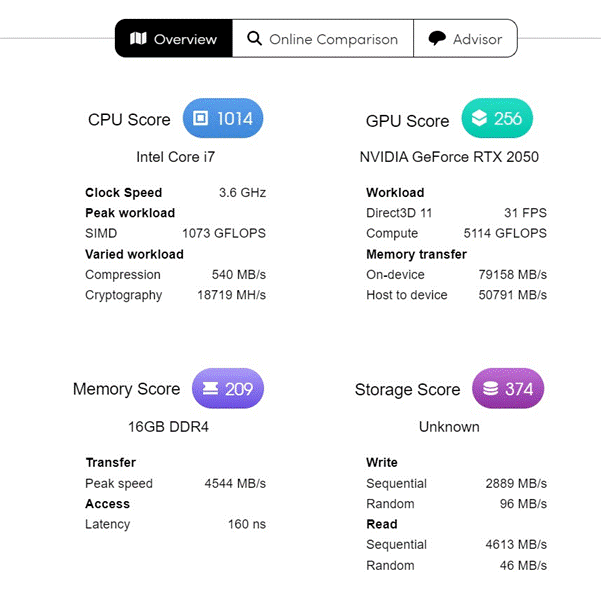Click the speech bubble Advisor icon

tap(437, 39)
